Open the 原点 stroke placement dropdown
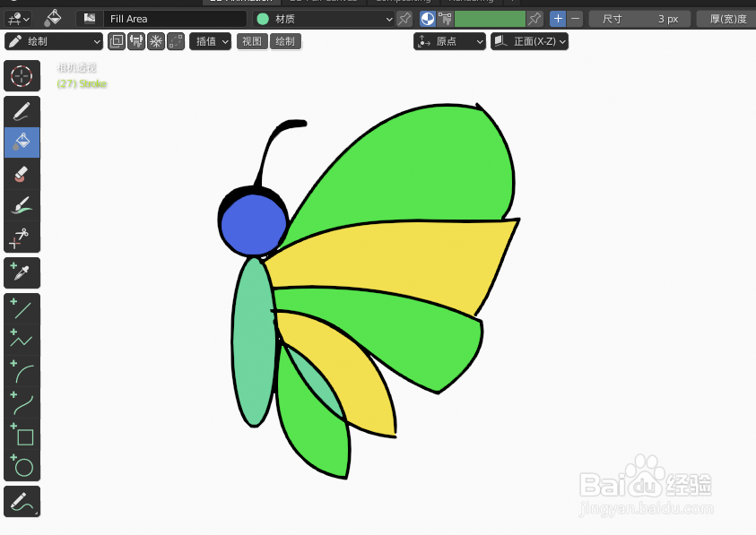This screenshot has width=756, height=535. (x=450, y=41)
